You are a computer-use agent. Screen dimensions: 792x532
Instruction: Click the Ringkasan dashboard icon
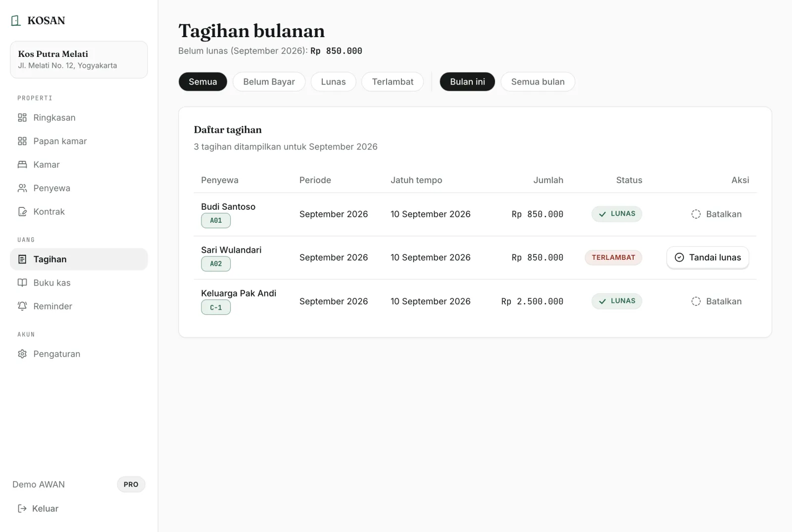(x=22, y=118)
